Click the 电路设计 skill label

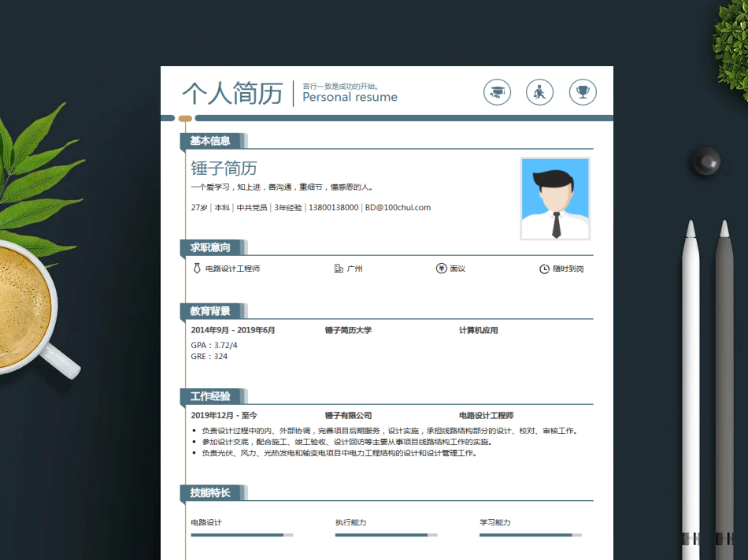click(x=206, y=522)
